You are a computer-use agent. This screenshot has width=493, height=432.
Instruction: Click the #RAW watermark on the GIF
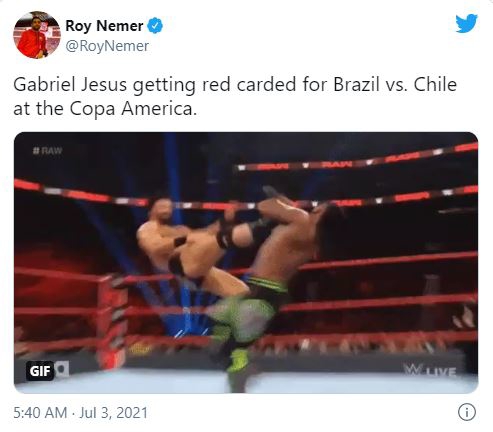click(48, 151)
